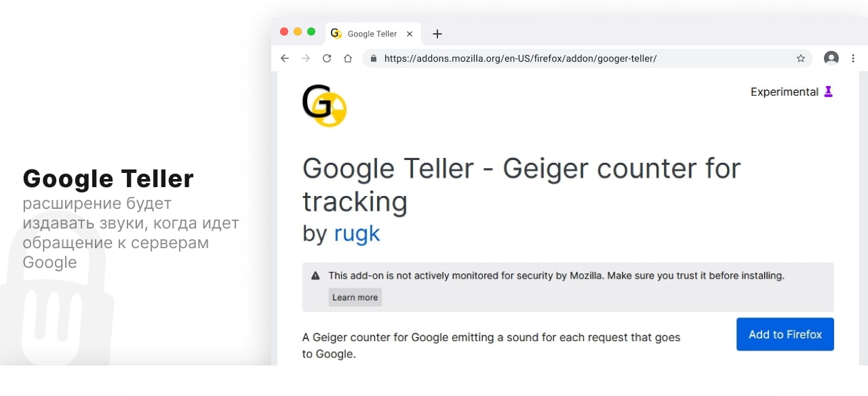This screenshot has height=396, width=868.
Task: Click the green maximize window button
Action: [311, 32]
